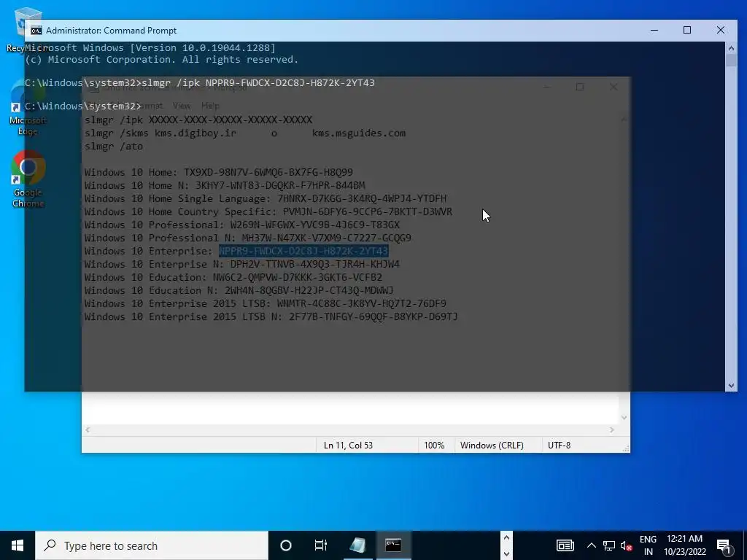Click the Command Prompt scrollbar up arrow
The image size is (747, 560).
[731, 47]
